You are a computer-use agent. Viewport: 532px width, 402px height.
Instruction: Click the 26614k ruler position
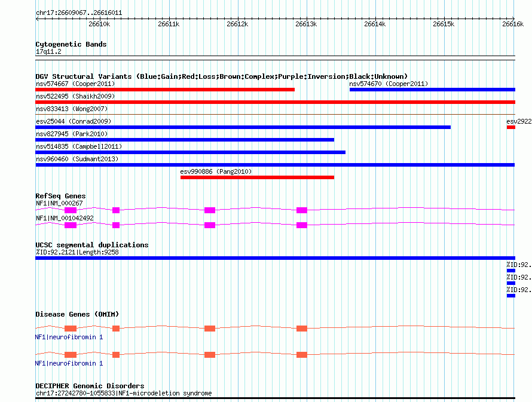(x=375, y=24)
